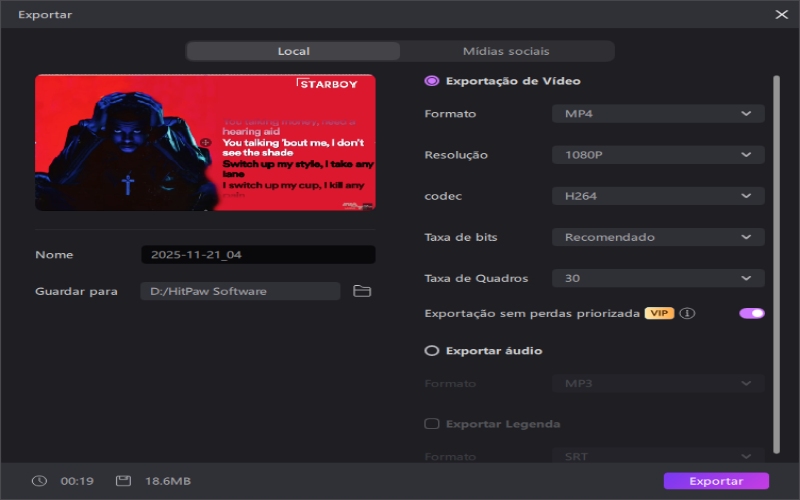800x500 pixels.
Task: Click the info icon beside the VIP badge
Action: [x=687, y=313]
